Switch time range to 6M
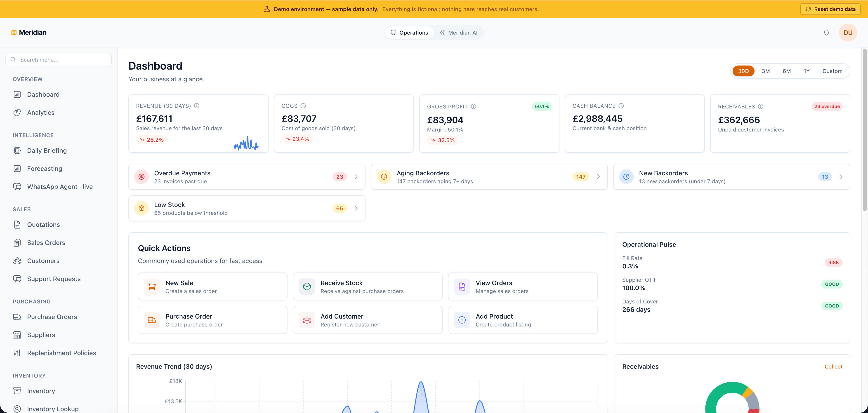 (786, 71)
